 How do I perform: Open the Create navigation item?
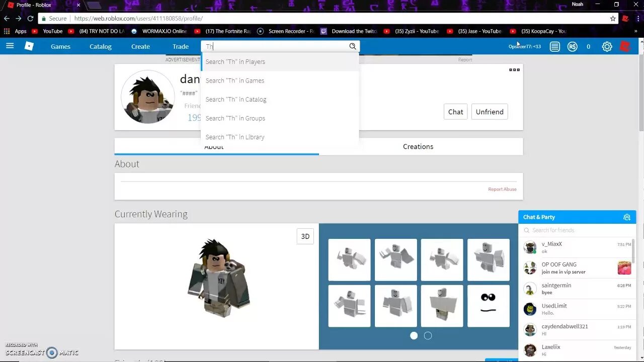pos(140,46)
